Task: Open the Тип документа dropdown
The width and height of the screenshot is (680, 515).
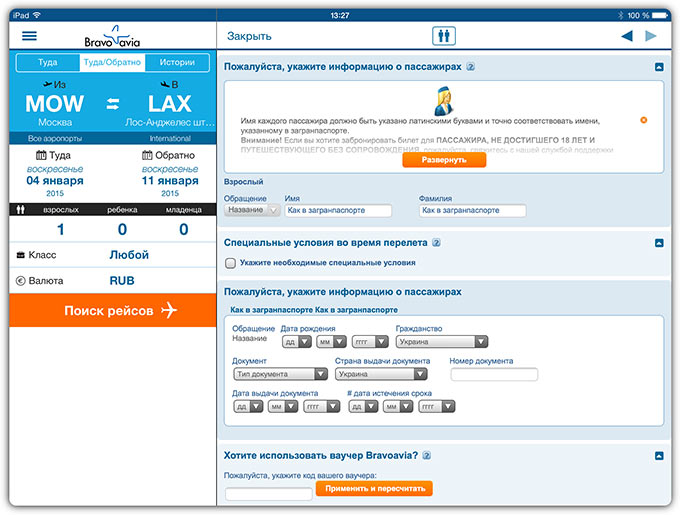Action: (280, 374)
